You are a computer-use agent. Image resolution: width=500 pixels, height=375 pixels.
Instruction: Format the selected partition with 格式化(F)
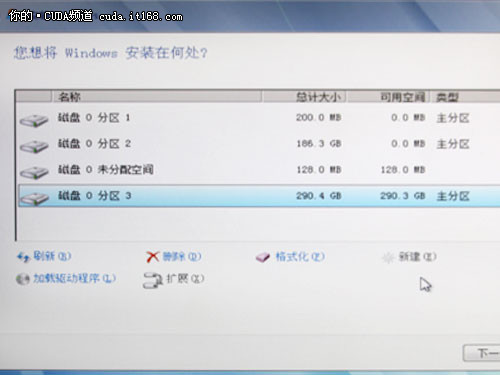point(300,256)
